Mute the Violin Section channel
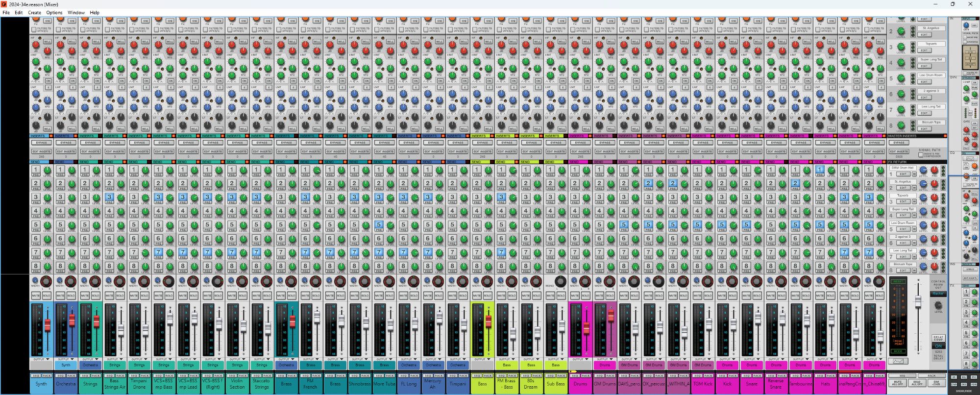The width and height of the screenshot is (980, 395). click(x=232, y=296)
